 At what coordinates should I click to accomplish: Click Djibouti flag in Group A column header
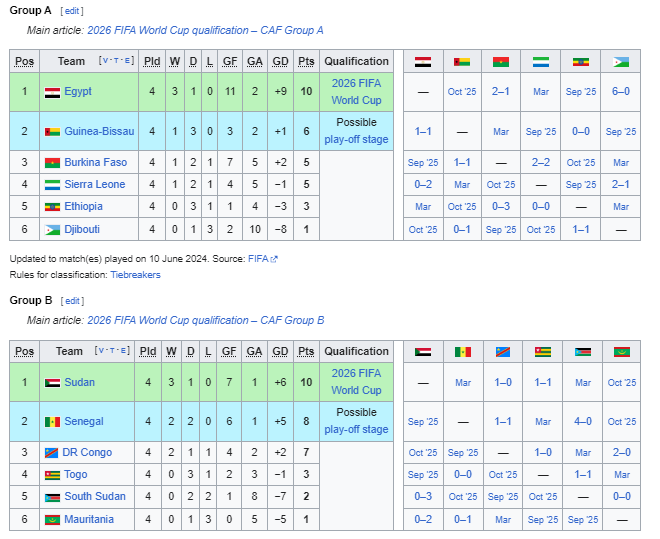tap(620, 62)
